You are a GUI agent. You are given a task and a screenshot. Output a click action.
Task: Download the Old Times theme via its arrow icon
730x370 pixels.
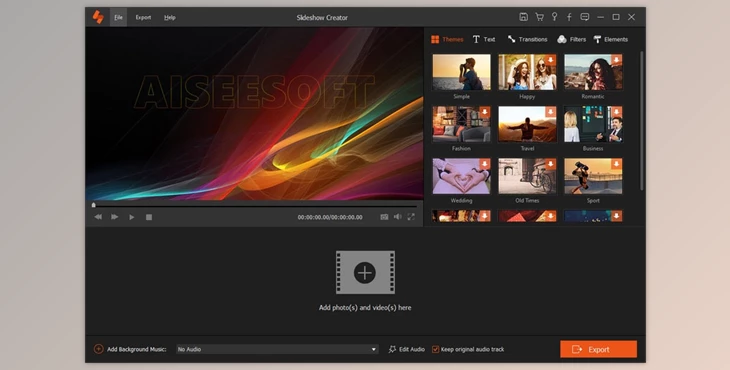[551, 164]
